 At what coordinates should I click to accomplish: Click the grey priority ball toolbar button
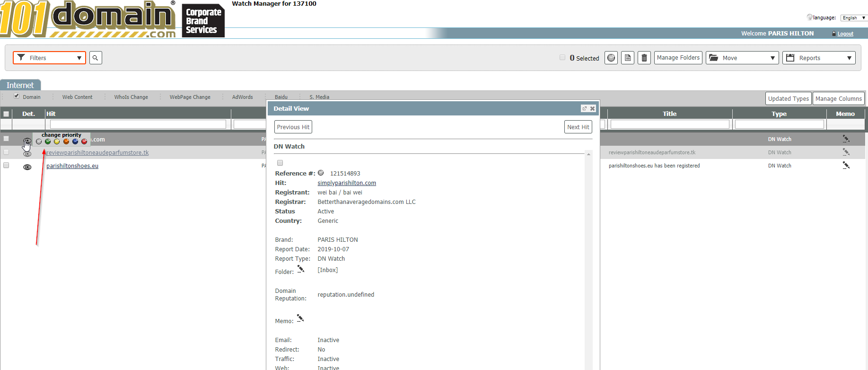point(611,58)
